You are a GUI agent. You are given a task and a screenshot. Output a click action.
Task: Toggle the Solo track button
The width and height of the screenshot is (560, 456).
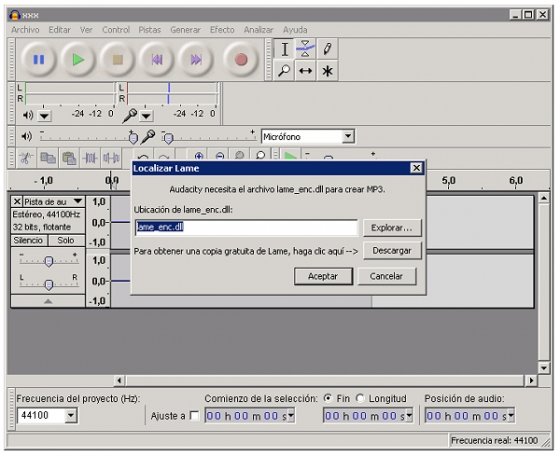[66, 240]
